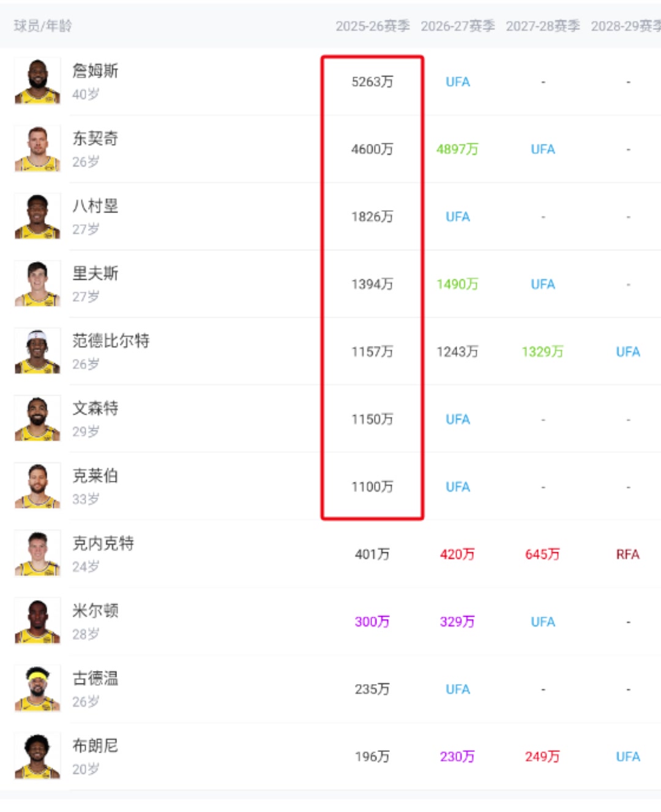Click the green 4897万 salary figure
661x812 pixels.
(458, 149)
